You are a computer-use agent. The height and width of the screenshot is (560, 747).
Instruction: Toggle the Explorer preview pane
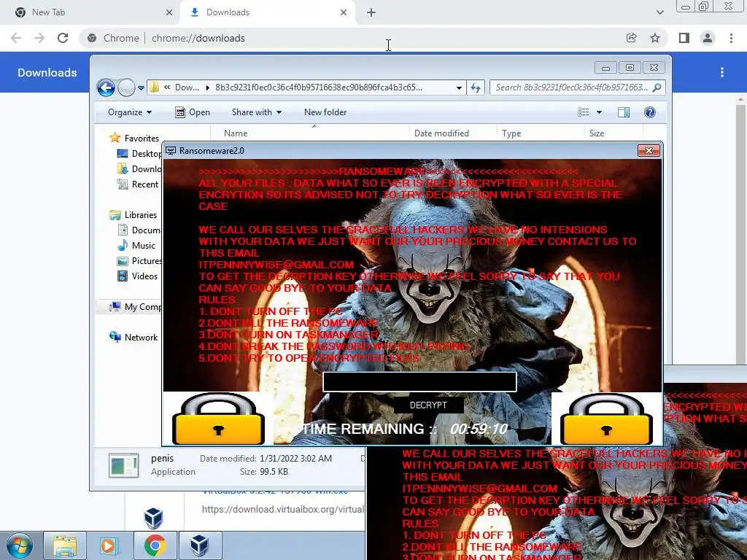coord(623,112)
